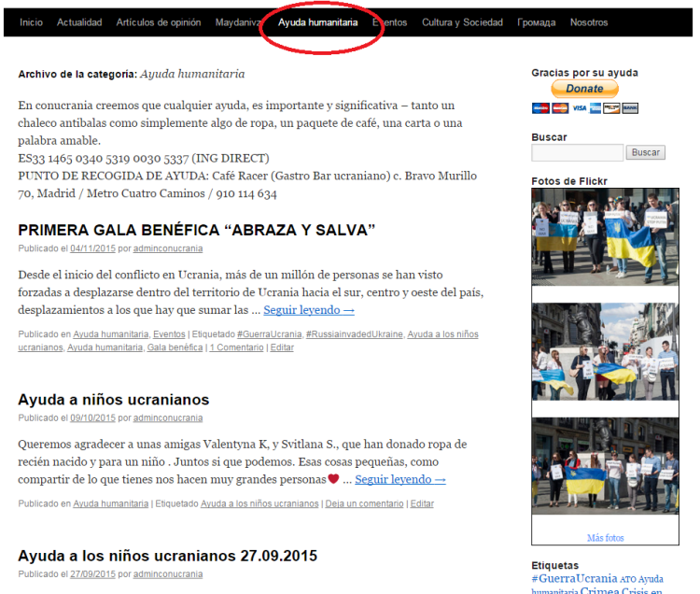Click Seguir leyendo on the Gala Benéfica post
The height and width of the screenshot is (594, 700).
pos(309,310)
